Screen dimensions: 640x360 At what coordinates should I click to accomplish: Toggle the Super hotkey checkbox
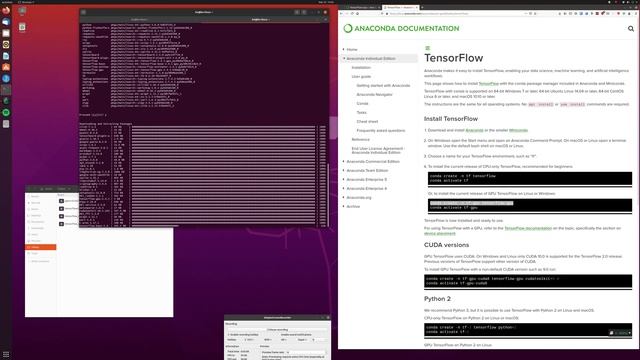pyautogui.click(x=302, y=340)
